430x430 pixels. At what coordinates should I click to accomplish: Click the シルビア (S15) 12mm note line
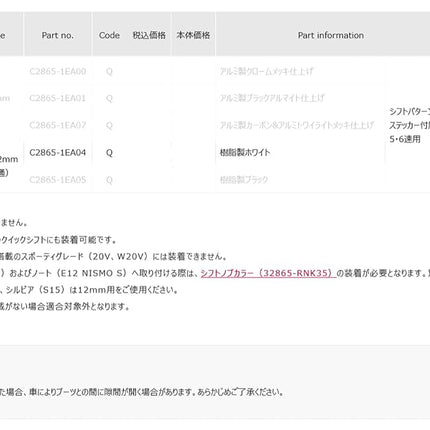(89, 290)
